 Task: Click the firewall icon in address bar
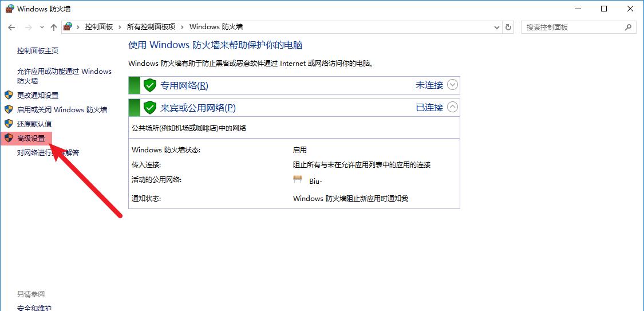point(68,27)
